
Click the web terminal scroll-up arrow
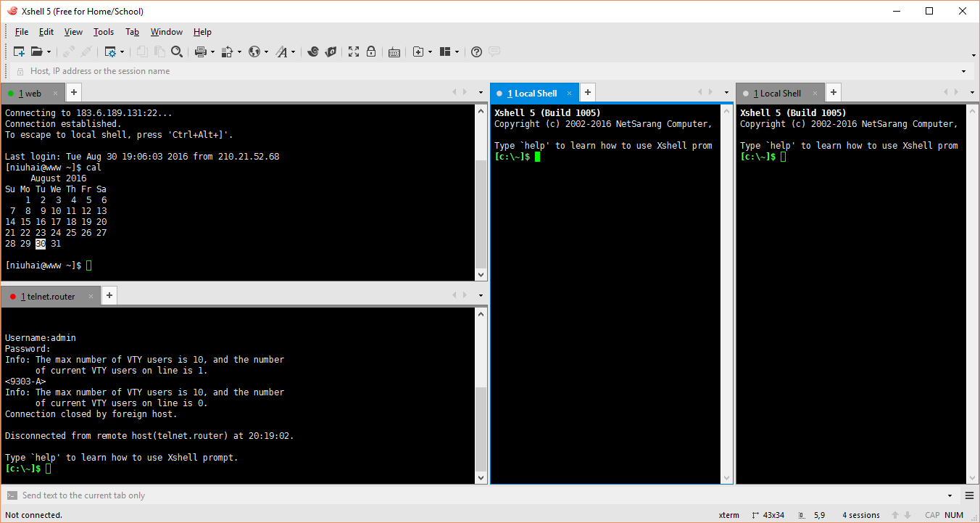(x=481, y=110)
